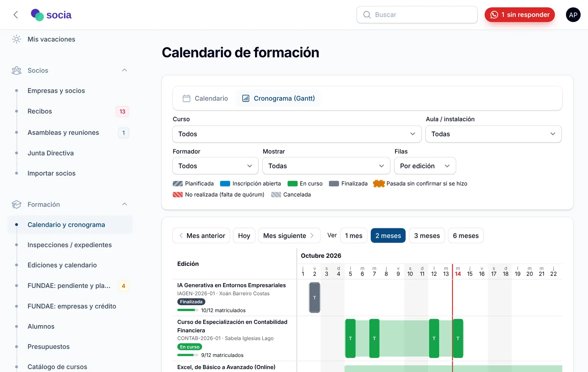Open the Curso dropdown
This screenshot has height=372, width=588.
click(x=297, y=134)
